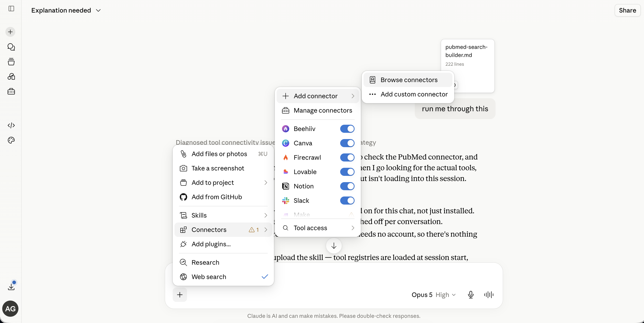Choose Add custom connector

(x=408, y=94)
